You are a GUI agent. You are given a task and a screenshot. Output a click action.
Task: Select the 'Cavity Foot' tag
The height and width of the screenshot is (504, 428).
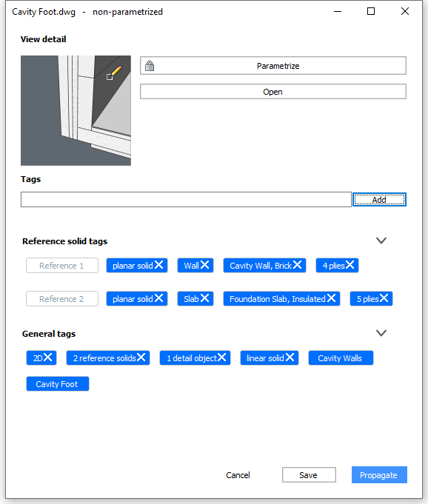(58, 384)
